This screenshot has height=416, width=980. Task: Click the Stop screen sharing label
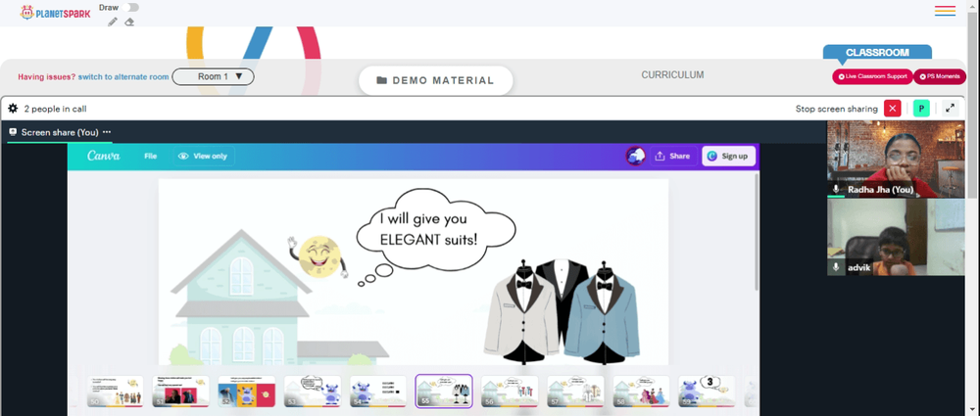point(836,109)
